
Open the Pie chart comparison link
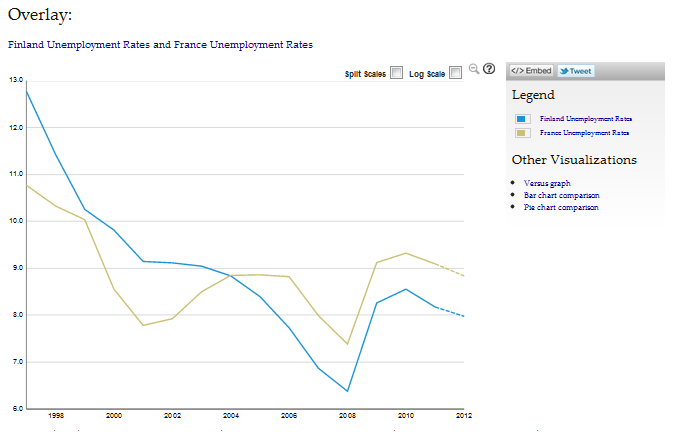click(561, 207)
